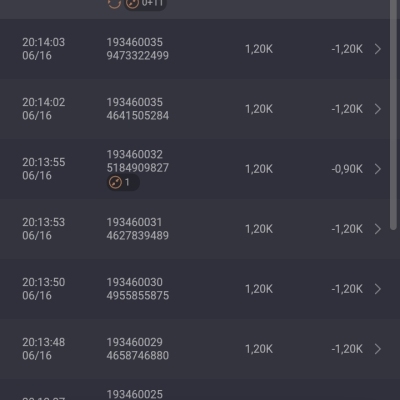Show details arrow for 20:13:53 row

pos(378,229)
